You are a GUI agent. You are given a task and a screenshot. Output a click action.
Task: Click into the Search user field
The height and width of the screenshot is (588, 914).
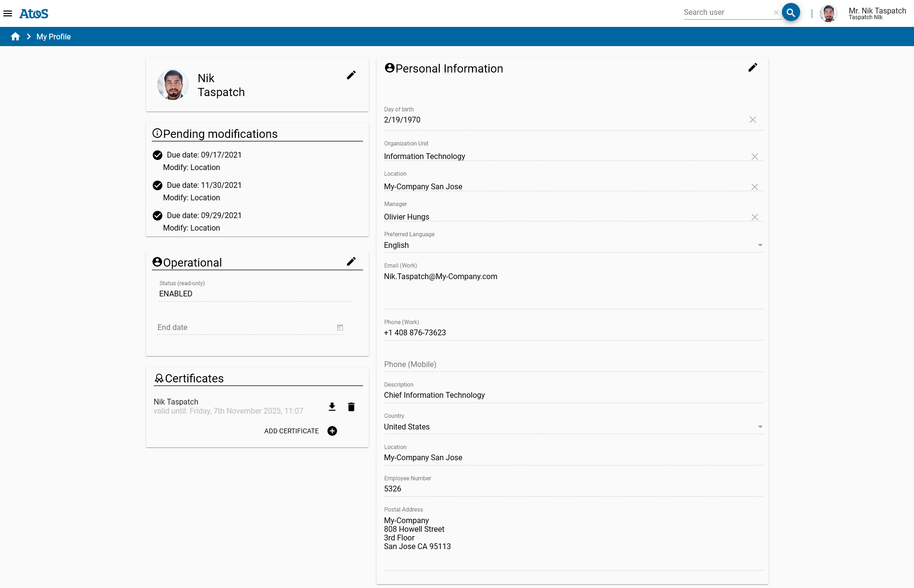point(726,12)
